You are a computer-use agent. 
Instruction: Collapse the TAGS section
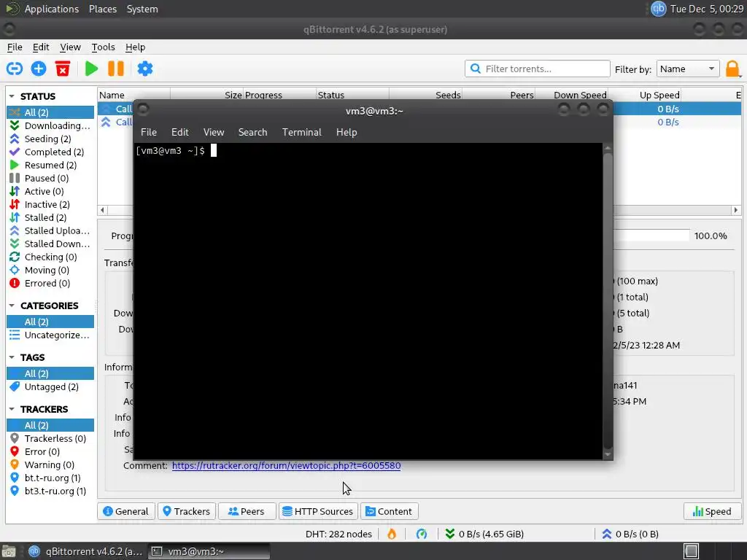[x=12, y=357]
